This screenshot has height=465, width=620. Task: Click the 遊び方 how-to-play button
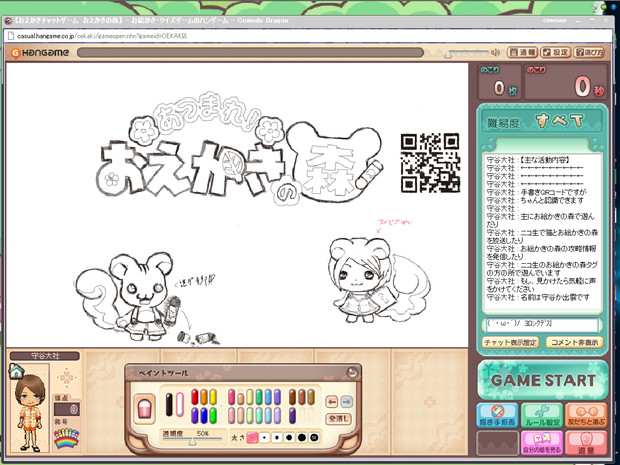pos(590,52)
